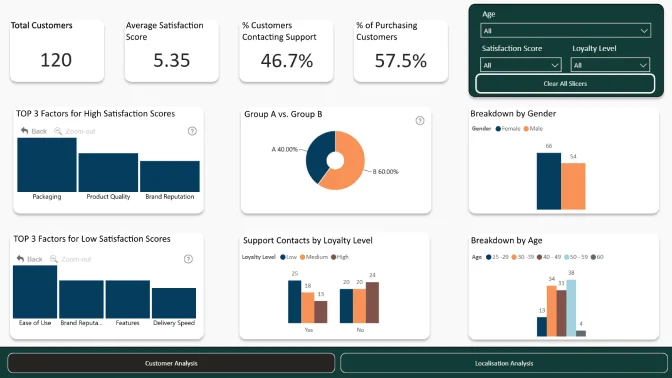Toggle the High loyalty level legend item
Image resolution: width=672 pixels, height=378 pixels.
pos(339,257)
